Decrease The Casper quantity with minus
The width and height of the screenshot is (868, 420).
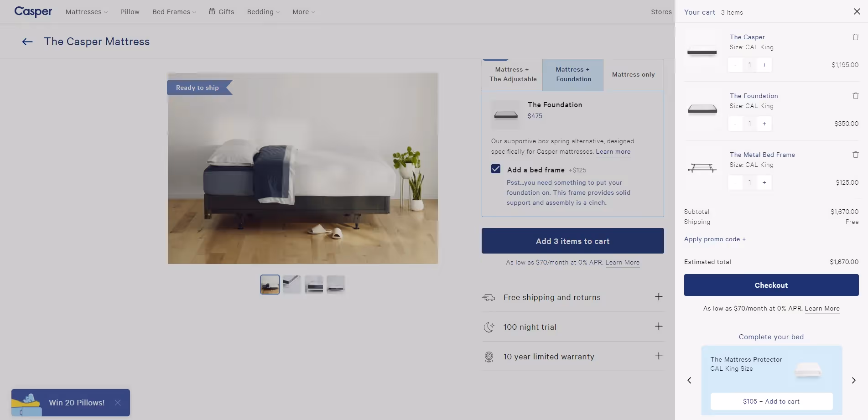[735, 65]
